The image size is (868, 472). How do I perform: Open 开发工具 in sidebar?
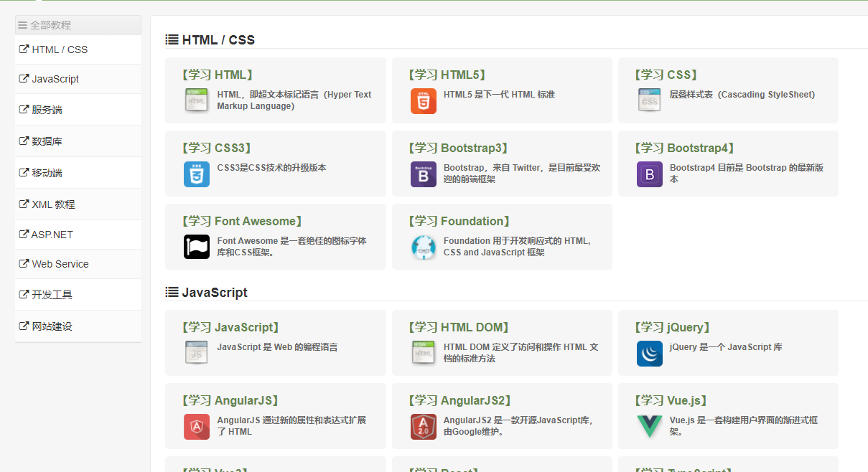[78, 295]
